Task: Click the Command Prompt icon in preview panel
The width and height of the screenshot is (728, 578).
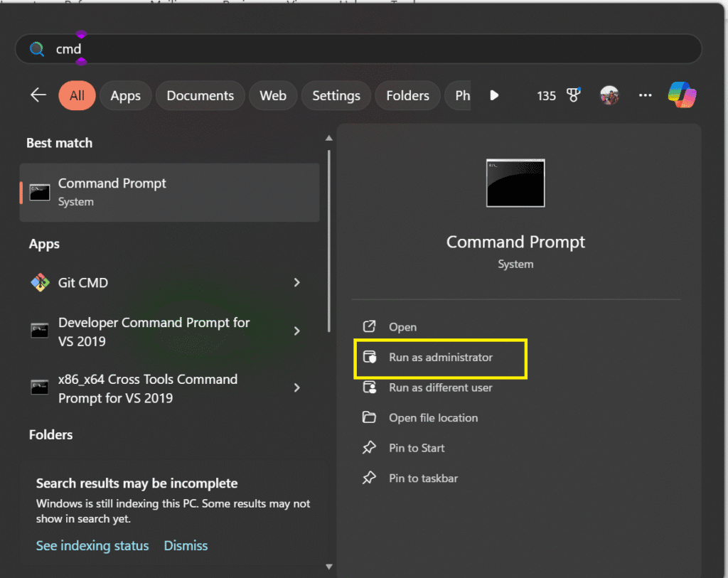Action: (x=515, y=183)
